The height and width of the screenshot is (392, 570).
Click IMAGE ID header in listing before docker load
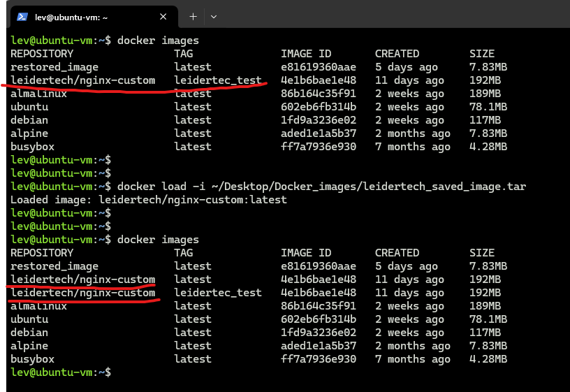(306, 54)
